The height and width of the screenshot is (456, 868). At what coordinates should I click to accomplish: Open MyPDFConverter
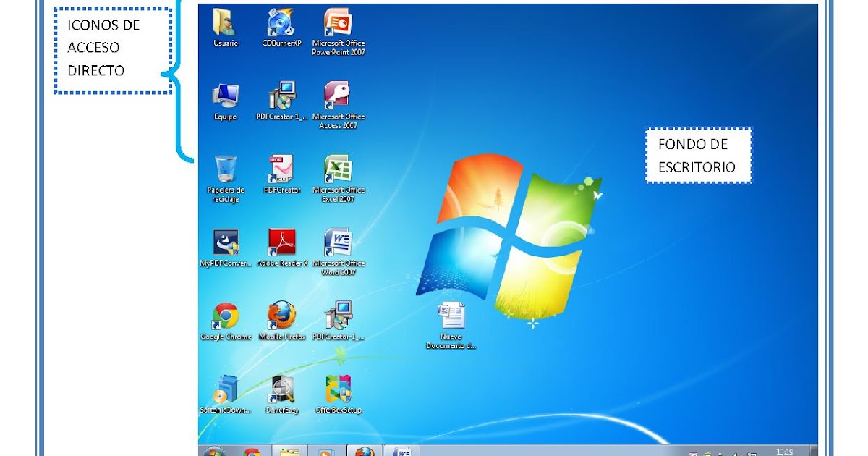225,242
